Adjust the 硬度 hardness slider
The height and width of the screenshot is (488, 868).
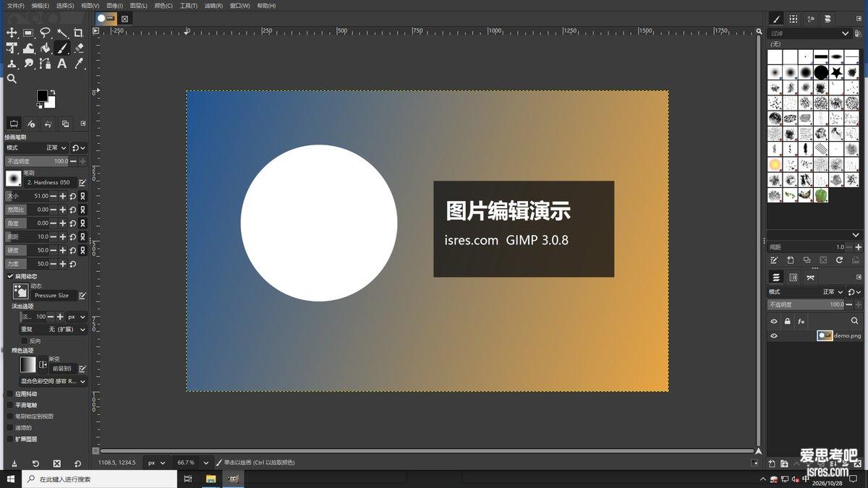tap(27, 250)
